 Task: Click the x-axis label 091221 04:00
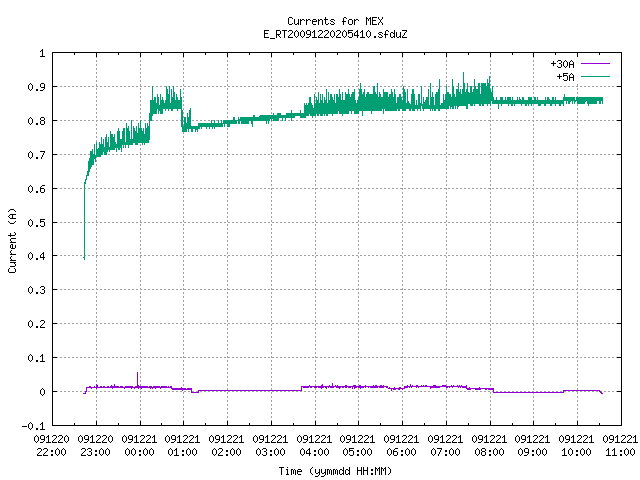coord(314,446)
